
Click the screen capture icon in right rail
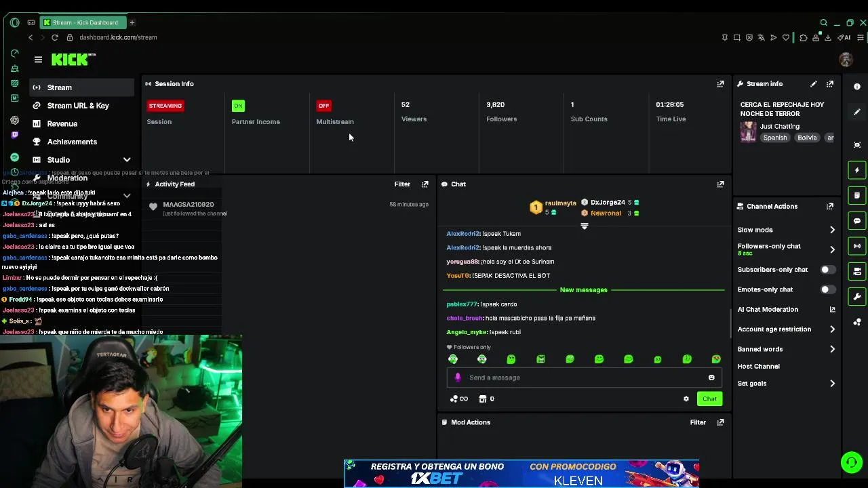(857, 145)
